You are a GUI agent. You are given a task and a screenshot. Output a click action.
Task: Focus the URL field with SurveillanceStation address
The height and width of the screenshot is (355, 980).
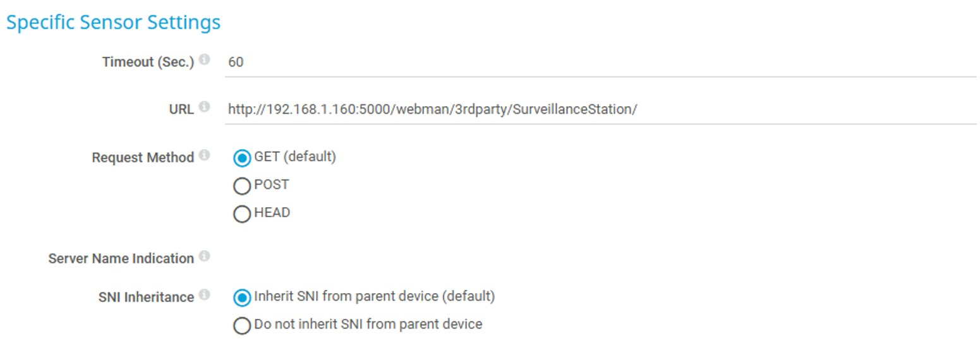(x=600, y=109)
